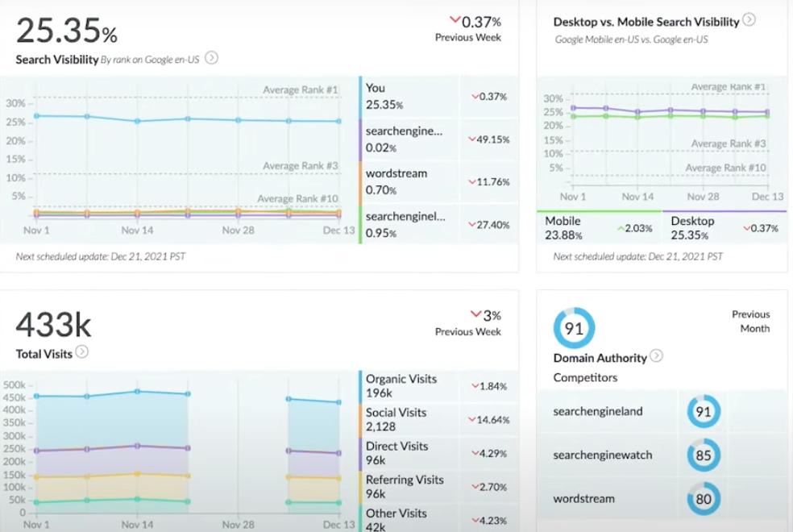Click your Domain Authority 91 donut

574,328
